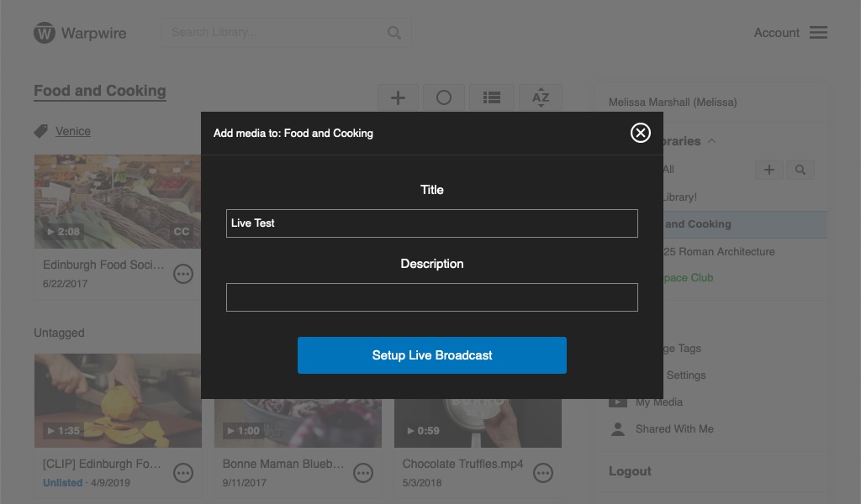The width and height of the screenshot is (861, 504).
Task: Click Logout
Action: pyautogui.click(x=630, y=471)
